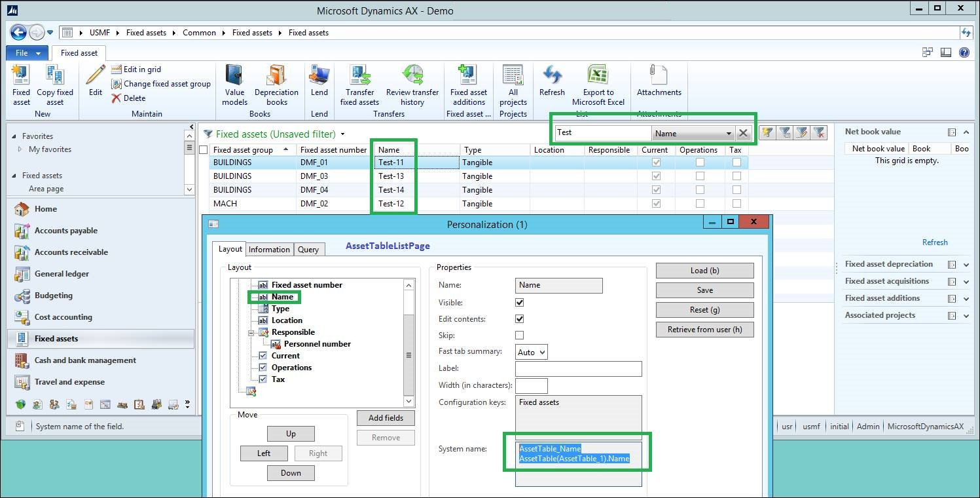The height and width of the screenshot is (498, 980).
Task: Switch to the Information tab
Action: click(x=269, y=250)
